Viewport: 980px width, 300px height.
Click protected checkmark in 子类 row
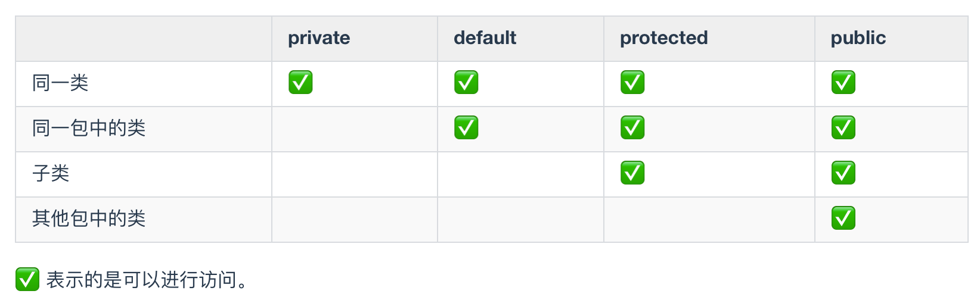click(x=632, y=173)
